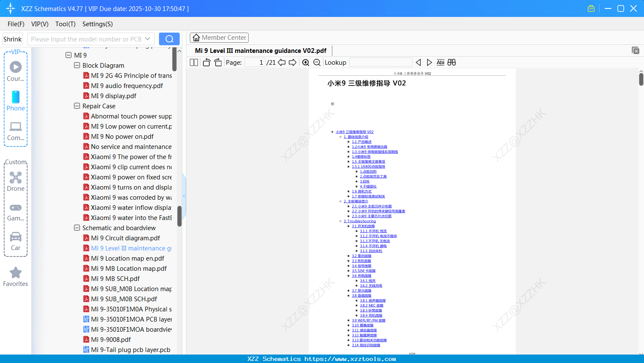This screenshot has width=644, height=363.
Task: Select the Phone category icon
Action: tap(16, 101)
